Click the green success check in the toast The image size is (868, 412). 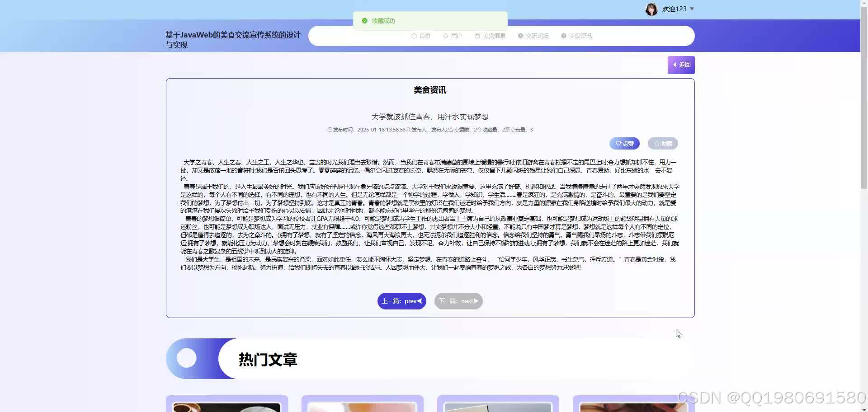(364, 21)
